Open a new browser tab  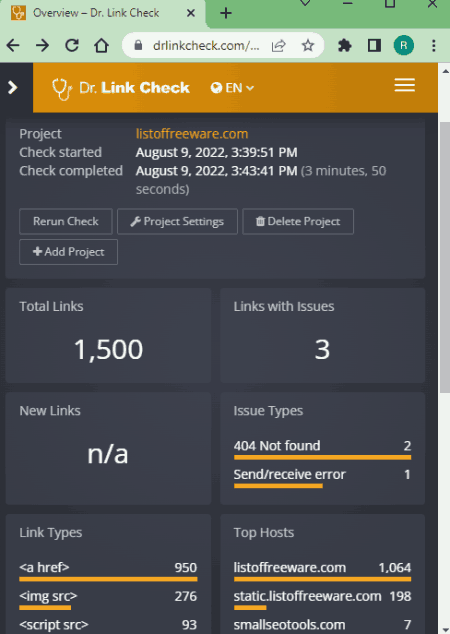[226, 13]
